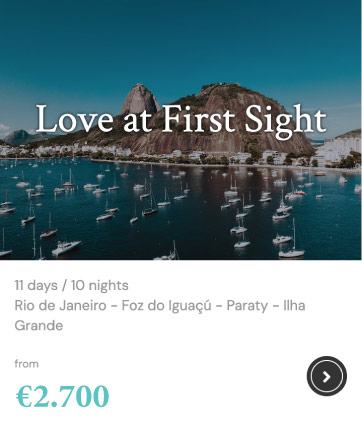Click 'Paraty' in the destination list
The image size is (362, 431).
[x=247, y=306]
